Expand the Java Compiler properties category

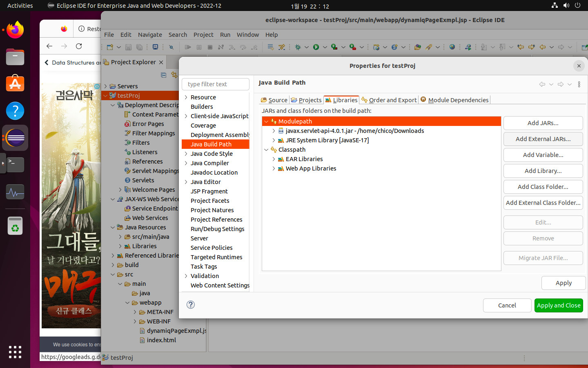186,163
